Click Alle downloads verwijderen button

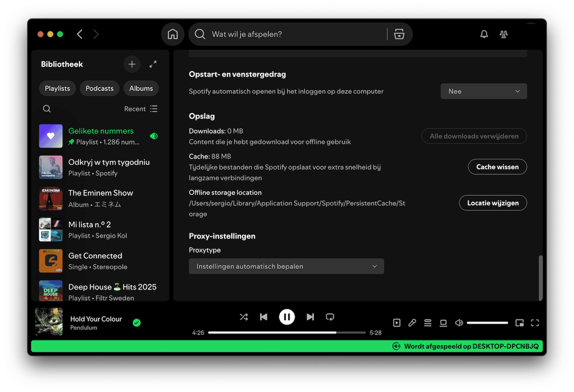click(x=474, y=136)
